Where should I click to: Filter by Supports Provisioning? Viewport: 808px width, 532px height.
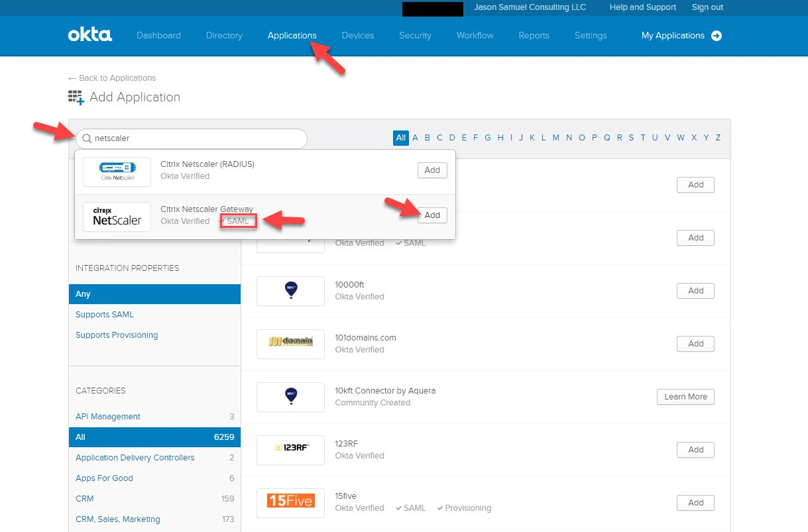click(117, 335)
